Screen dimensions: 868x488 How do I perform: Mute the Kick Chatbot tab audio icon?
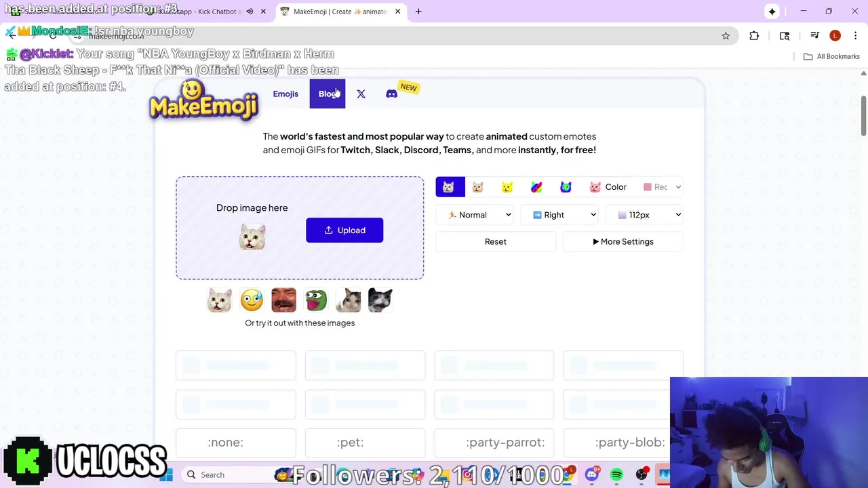250,12
